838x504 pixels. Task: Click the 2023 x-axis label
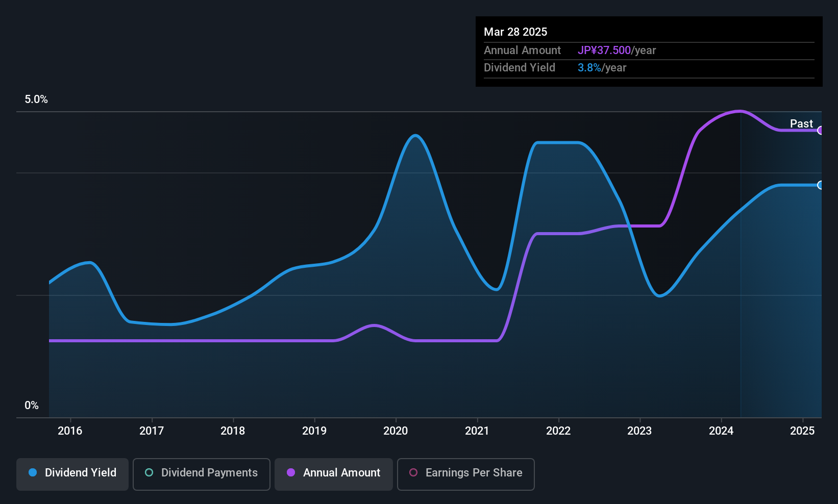tap(639, 431)
